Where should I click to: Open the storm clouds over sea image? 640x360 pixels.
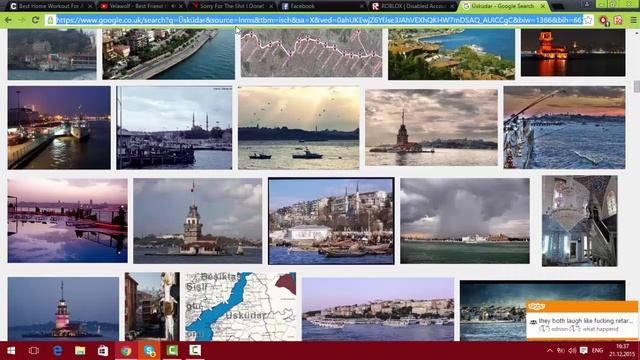click(465, 221)
